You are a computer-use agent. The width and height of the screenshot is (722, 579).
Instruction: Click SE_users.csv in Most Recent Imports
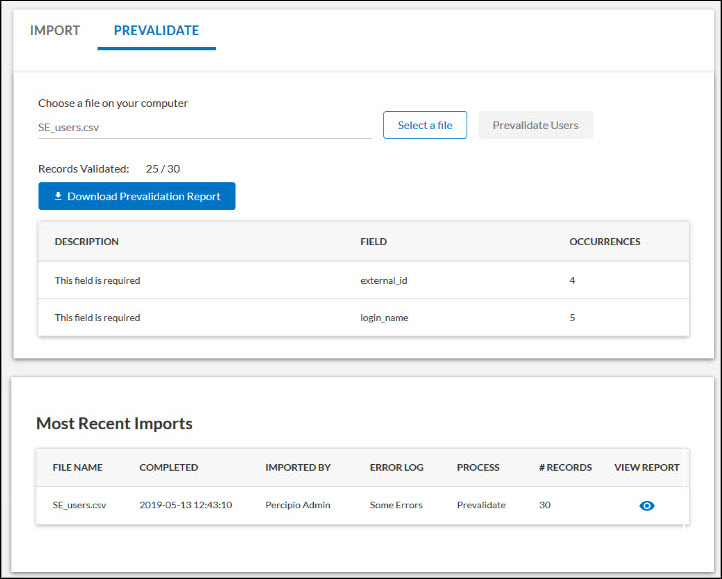pos(78,506)
